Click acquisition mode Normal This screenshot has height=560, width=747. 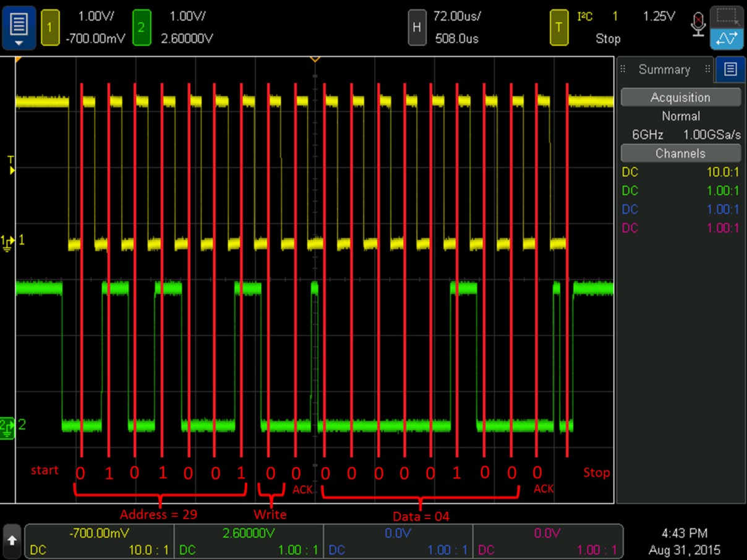coord(680,116)
